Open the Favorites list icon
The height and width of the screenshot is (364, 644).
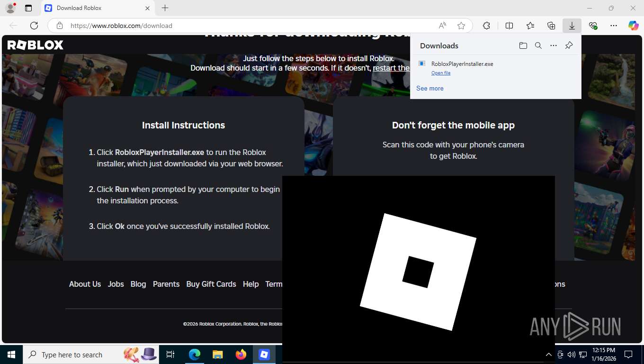pyautogui.click(x=530, y=26)
